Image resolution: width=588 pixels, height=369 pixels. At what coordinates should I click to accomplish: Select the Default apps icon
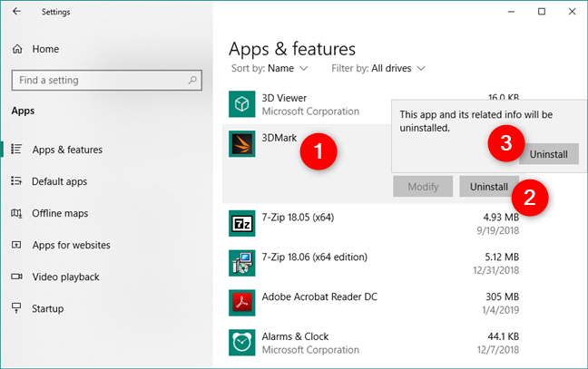(x=16, y=181)
